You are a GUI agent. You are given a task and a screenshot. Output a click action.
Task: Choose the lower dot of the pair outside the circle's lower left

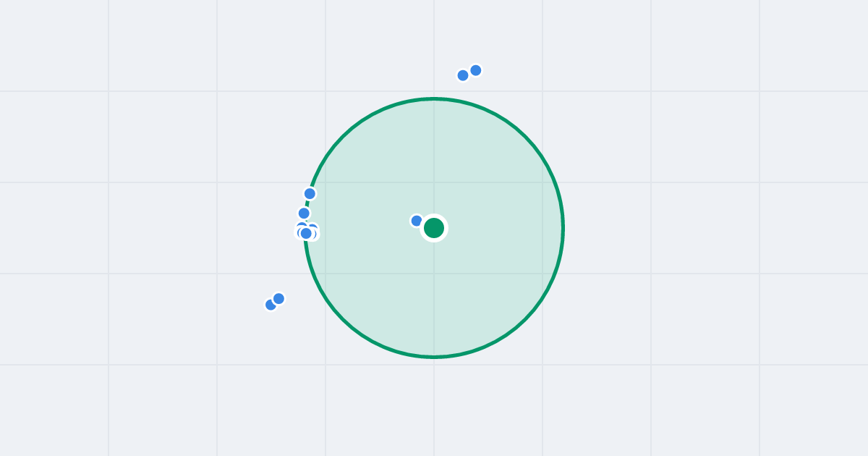(271, 305)
